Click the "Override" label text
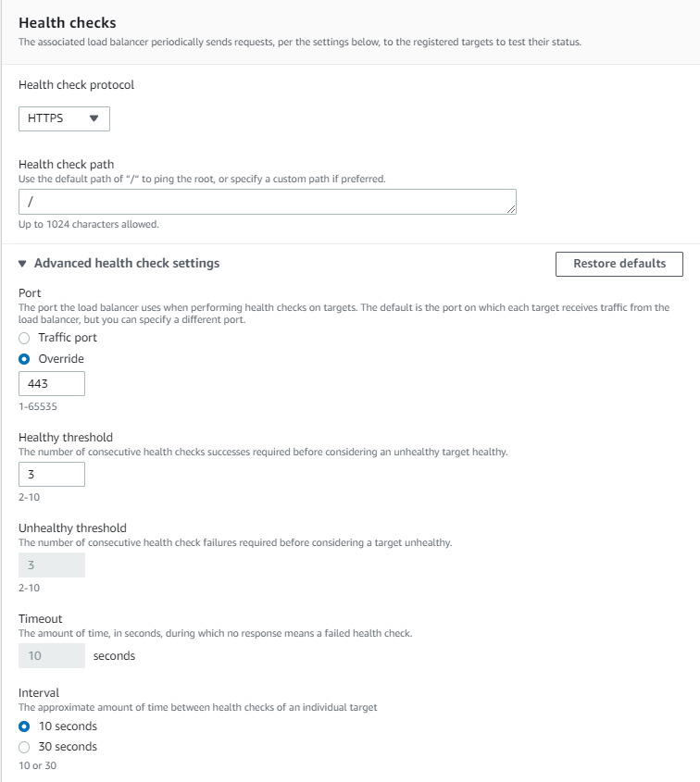This screenshot has height=782, width=700. (x=61, y=358)
